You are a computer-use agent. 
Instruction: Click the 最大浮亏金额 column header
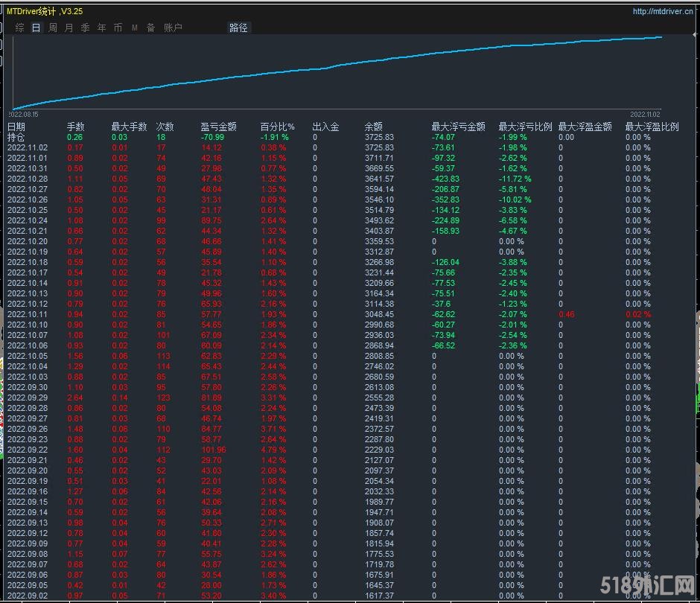coord(459,127)
